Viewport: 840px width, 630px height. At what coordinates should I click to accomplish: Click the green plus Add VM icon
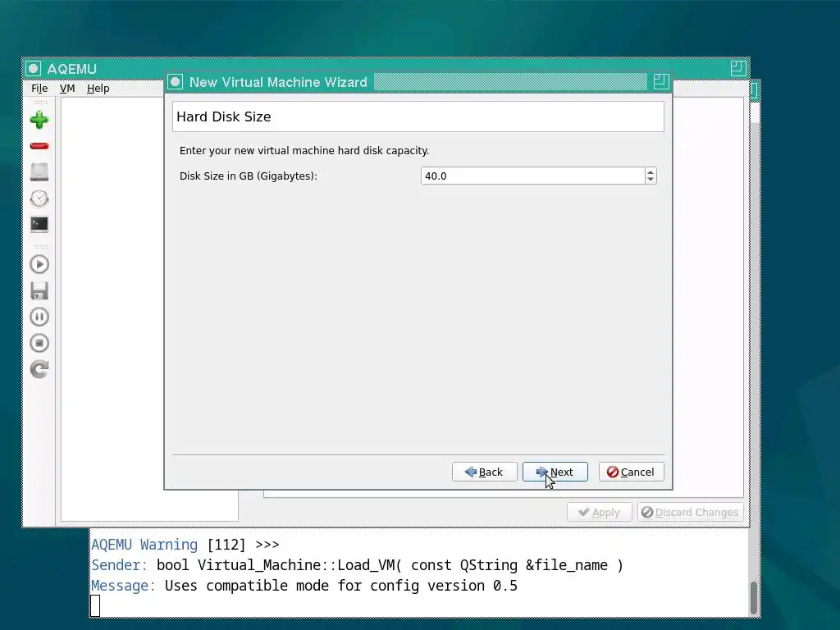[x=39, y=120]
